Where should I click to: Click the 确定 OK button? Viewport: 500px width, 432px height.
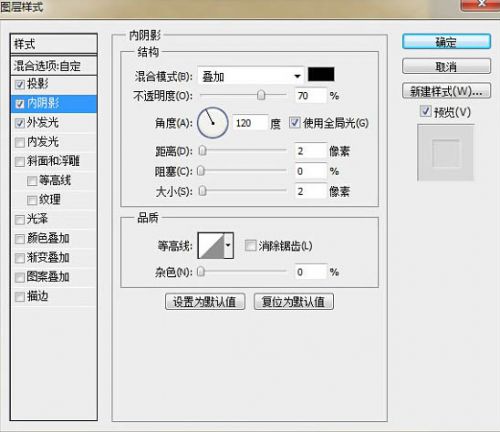446,42
